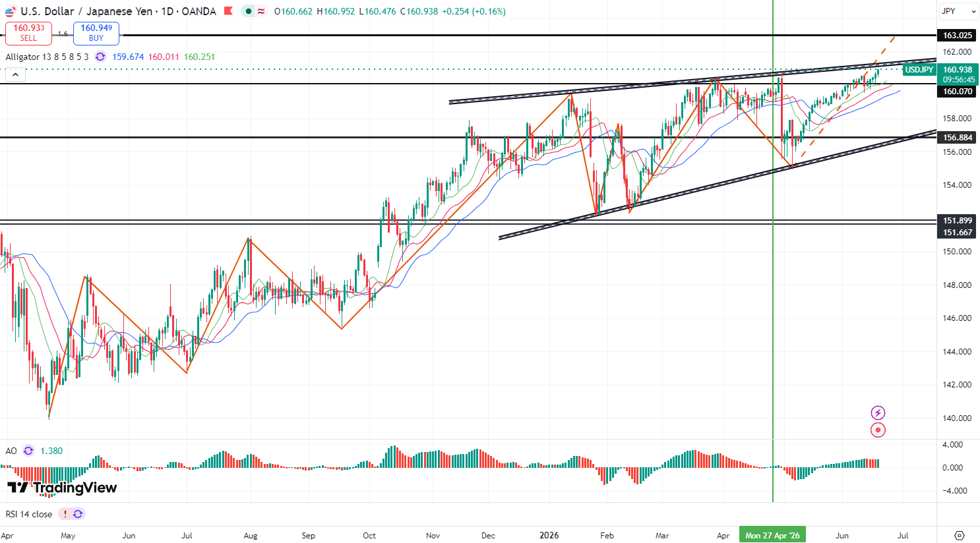
Task: Open chart settings hexagon icon
Action: [960, 535]
